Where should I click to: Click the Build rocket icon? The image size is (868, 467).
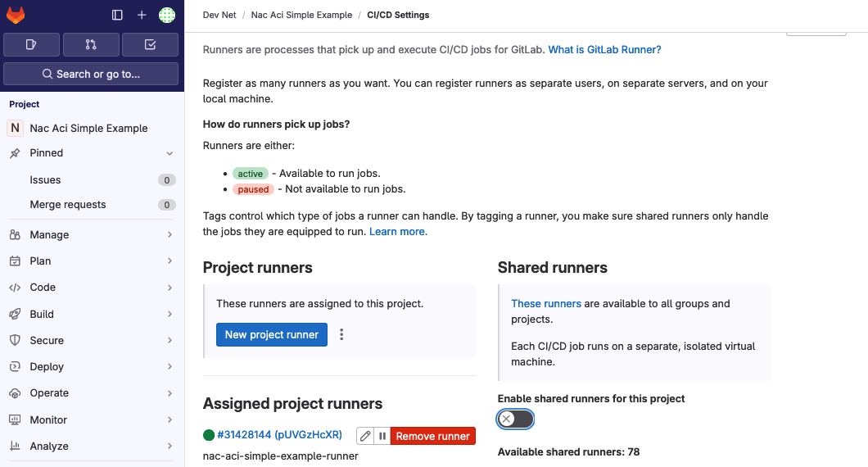click(x=15, y=314)
